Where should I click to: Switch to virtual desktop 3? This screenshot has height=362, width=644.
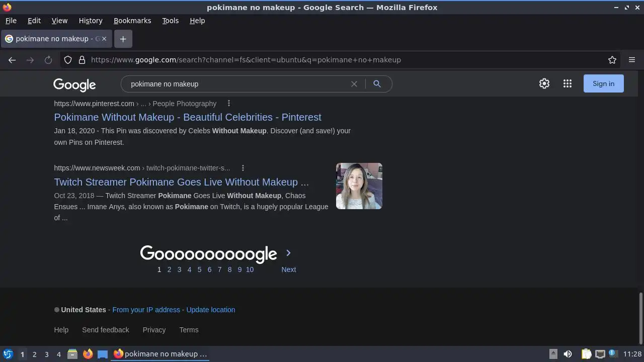point(47,354)
